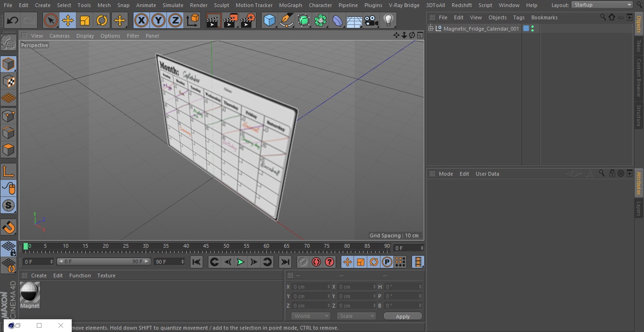Open User Data menu
The image size is (644, 332).
coord(487,174)
